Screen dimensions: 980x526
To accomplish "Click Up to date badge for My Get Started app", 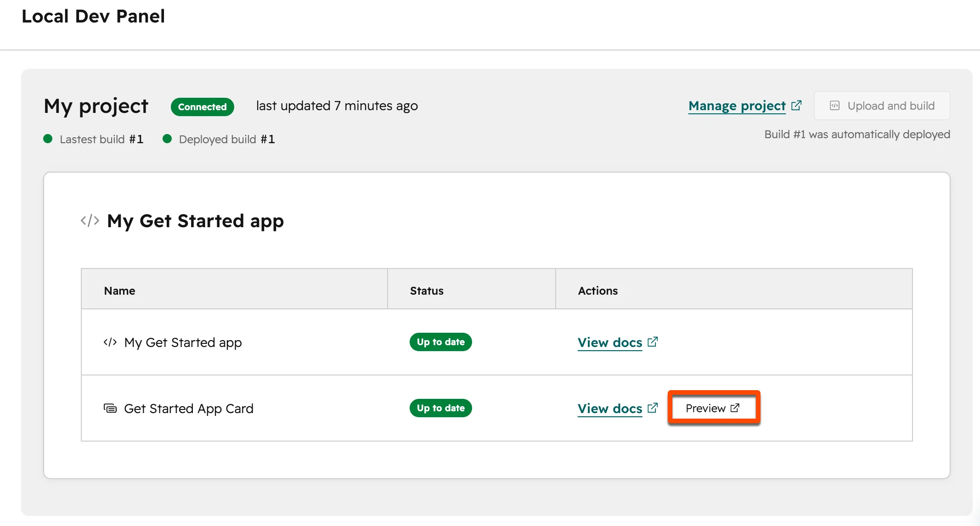I will pos(441,342).
